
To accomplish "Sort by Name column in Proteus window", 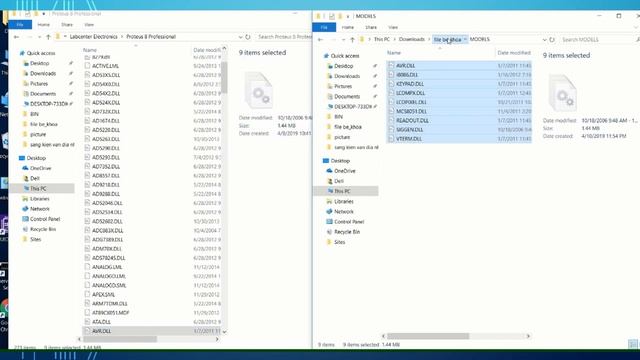I will (x=90, y=50).
